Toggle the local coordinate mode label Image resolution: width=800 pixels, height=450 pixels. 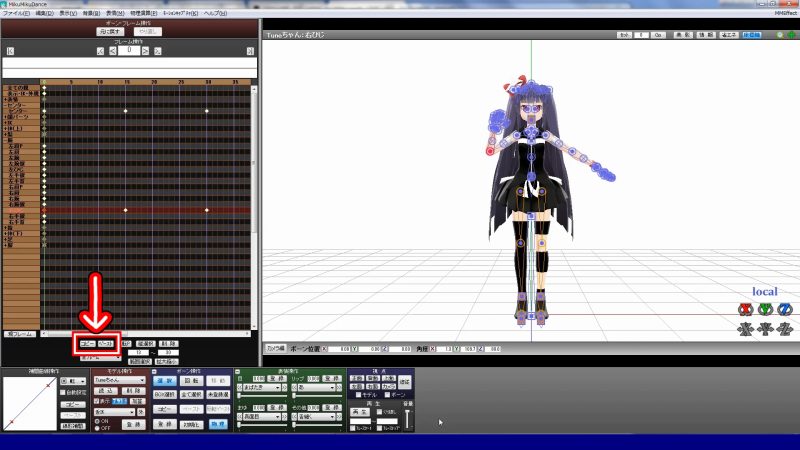click(765, 292)
